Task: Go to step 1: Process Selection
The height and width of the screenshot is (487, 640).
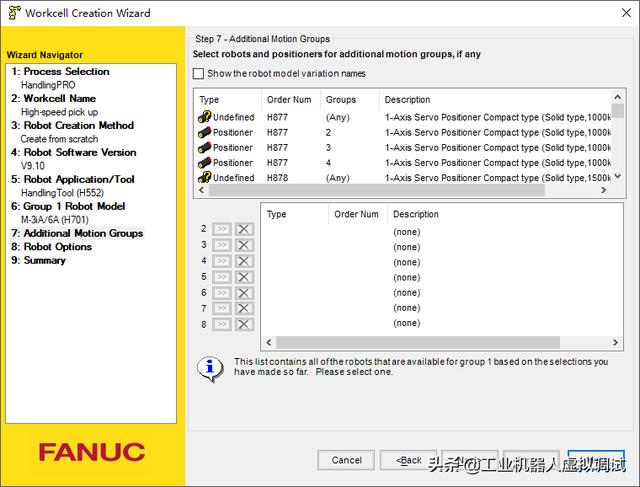Action: pos(60,71)
